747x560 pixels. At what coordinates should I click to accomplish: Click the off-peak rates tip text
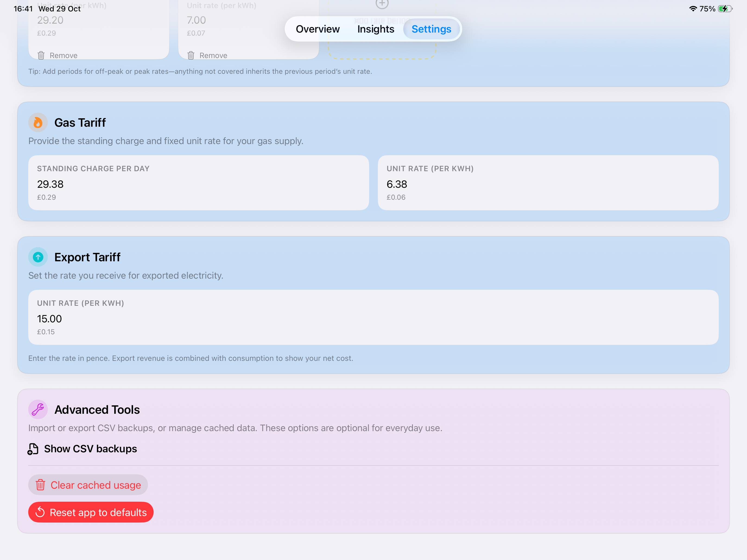(200, 72)
